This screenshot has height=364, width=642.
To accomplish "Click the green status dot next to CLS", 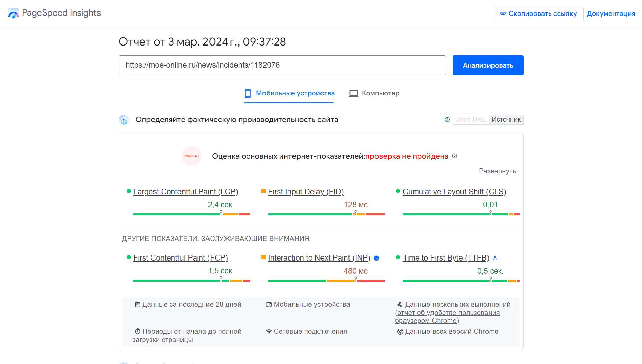I will (398, 191).
